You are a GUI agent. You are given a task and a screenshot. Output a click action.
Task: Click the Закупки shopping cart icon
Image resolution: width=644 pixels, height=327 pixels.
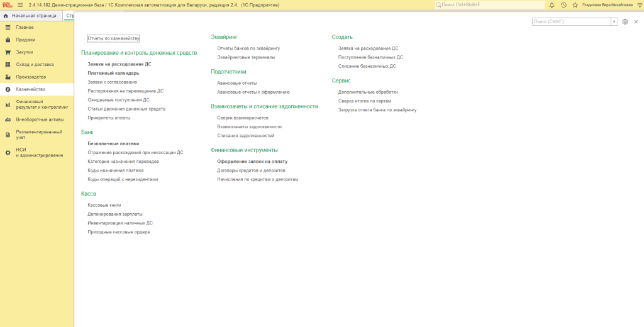[8, 52]
